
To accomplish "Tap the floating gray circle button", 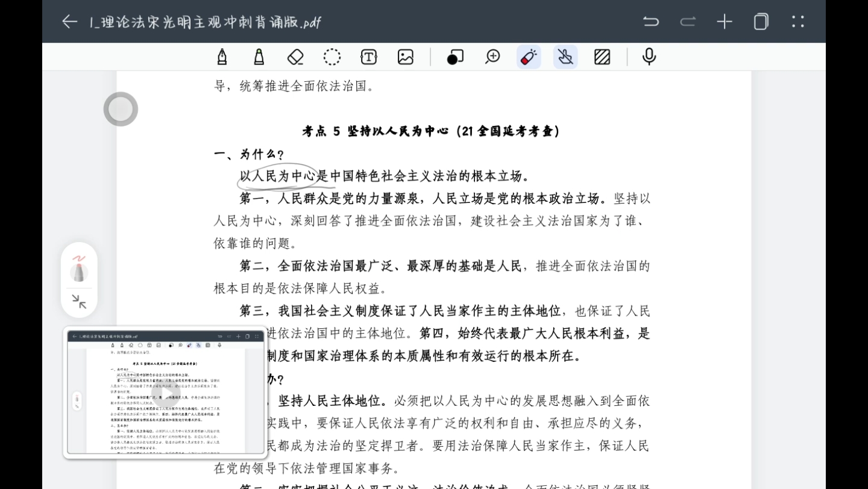I will point(121,109).
